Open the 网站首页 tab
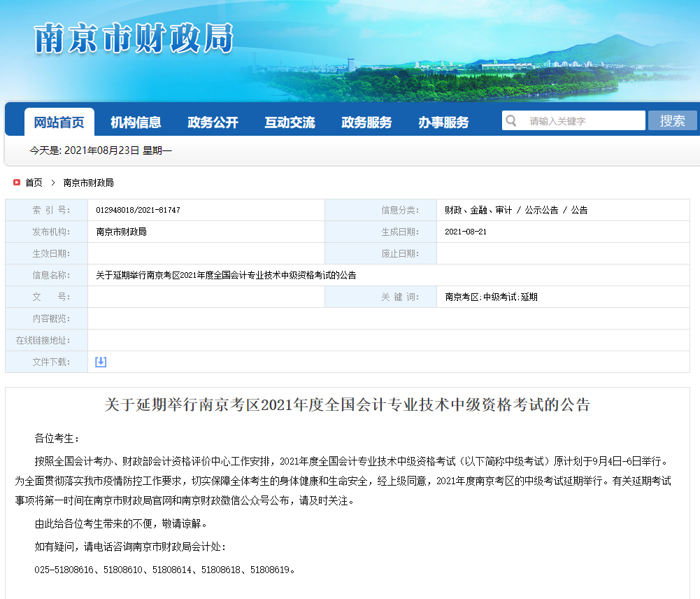The image size is (700, 599). tap(59, 122)
